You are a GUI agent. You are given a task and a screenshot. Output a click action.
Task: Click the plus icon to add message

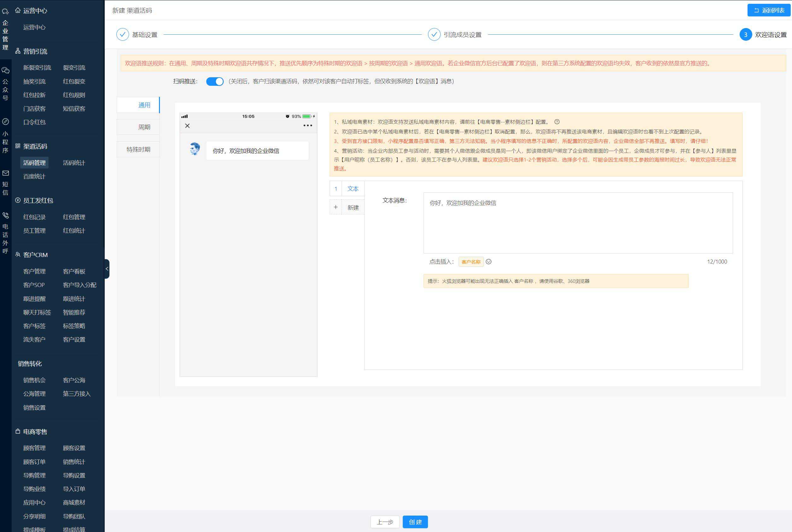coord(336,207)
